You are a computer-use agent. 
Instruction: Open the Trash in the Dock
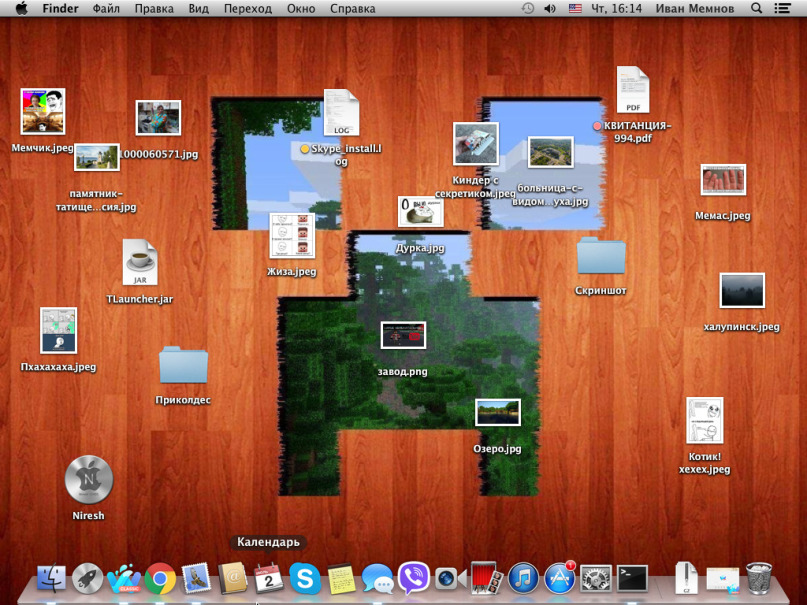tap(759, 578)
